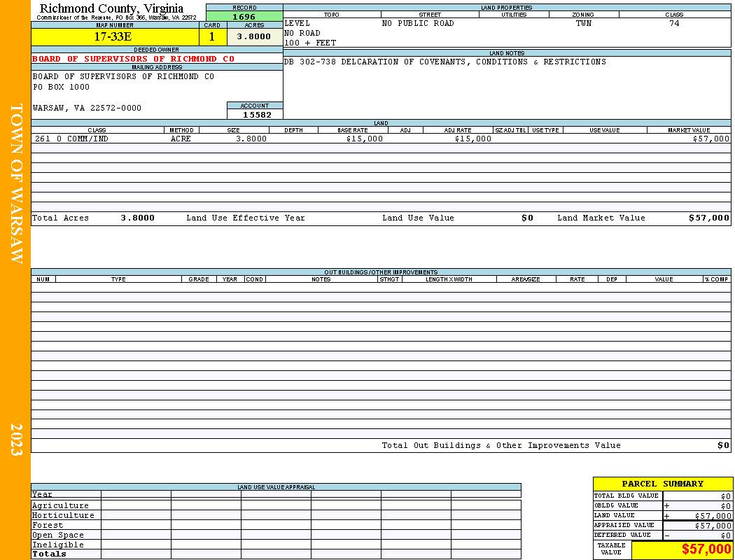Image resolution: width=735 pixels, height=560 pixels.
Task: Click the card number 1 field
Action: coord(212,37)
